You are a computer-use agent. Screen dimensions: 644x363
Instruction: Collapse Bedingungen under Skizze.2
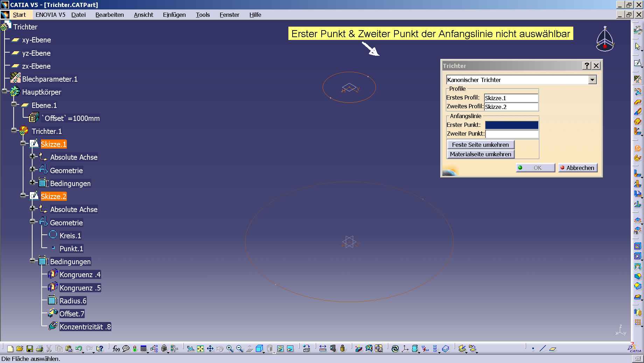pyautogui.click(x=33, y=261)
